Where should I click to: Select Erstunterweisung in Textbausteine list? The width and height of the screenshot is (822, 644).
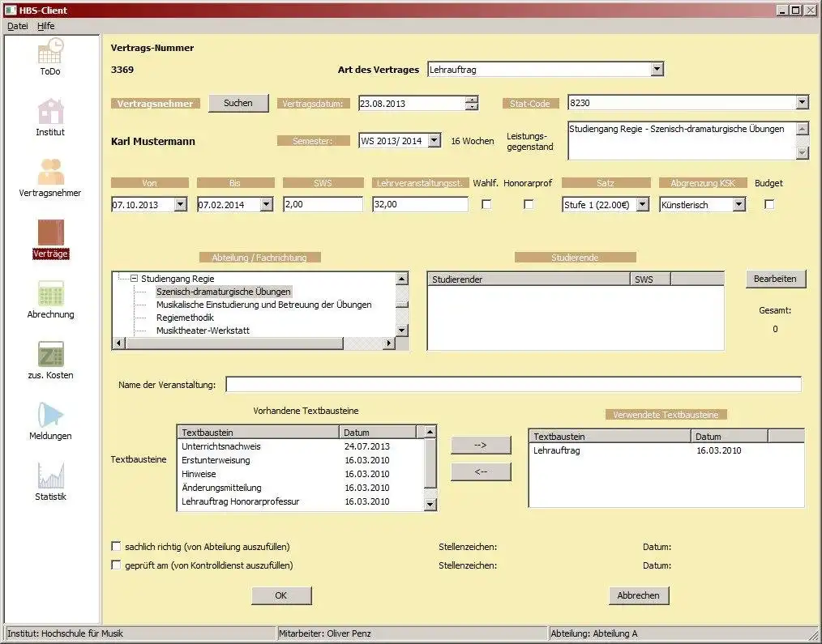click(x=300, y=460)
